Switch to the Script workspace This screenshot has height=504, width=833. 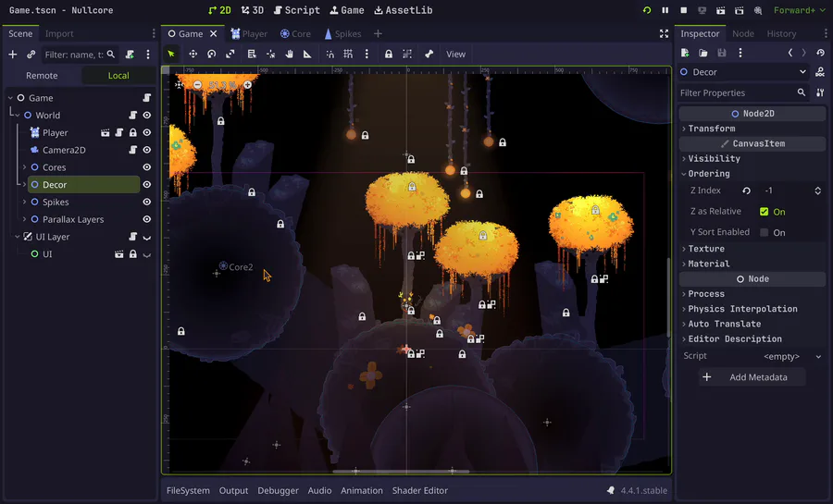[x=297, y=10]
